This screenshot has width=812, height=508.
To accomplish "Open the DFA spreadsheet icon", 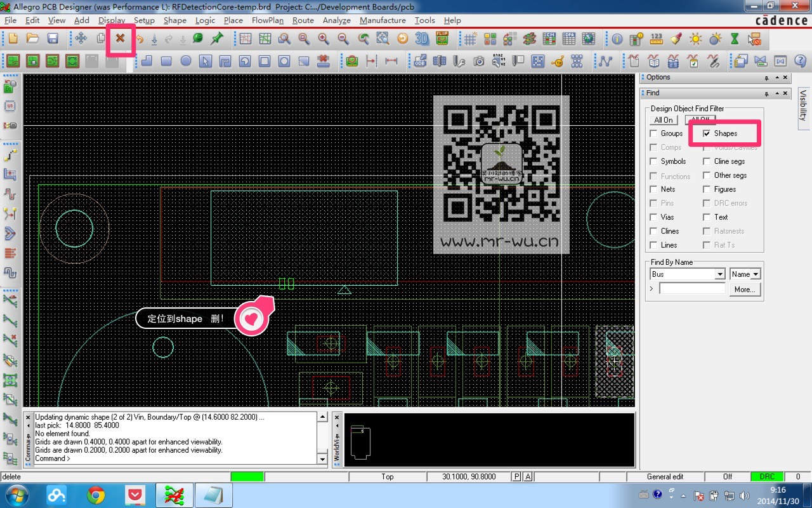I will [569, 39].
